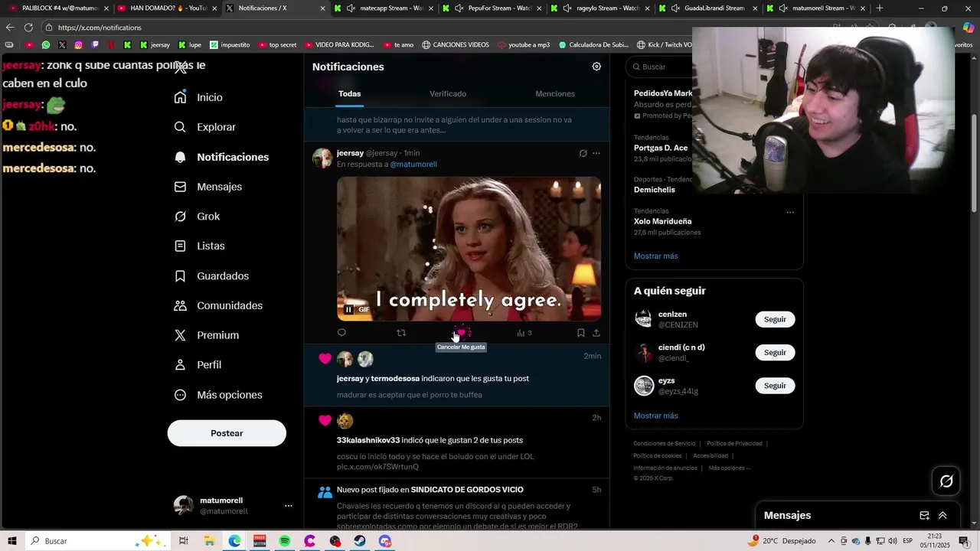Cancel like on jeersay's post

coord(461,333)
